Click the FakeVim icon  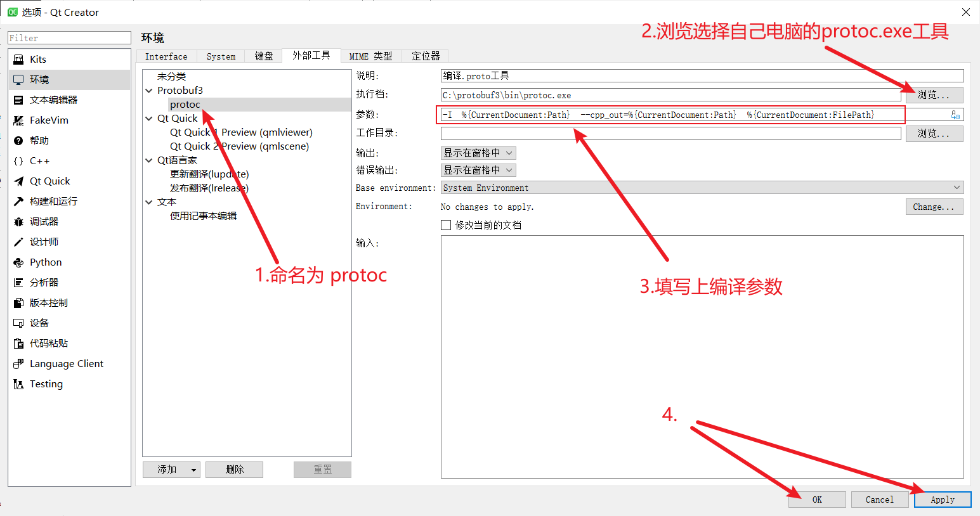click(x=18, y=120)
